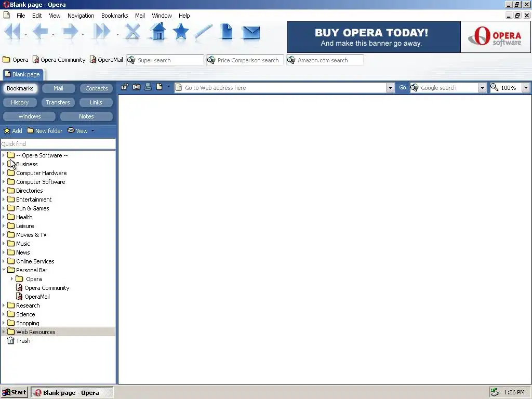Screen dimensions: 532x399
Task: Stop loading with the X icon
Action: tap(132, 32)
